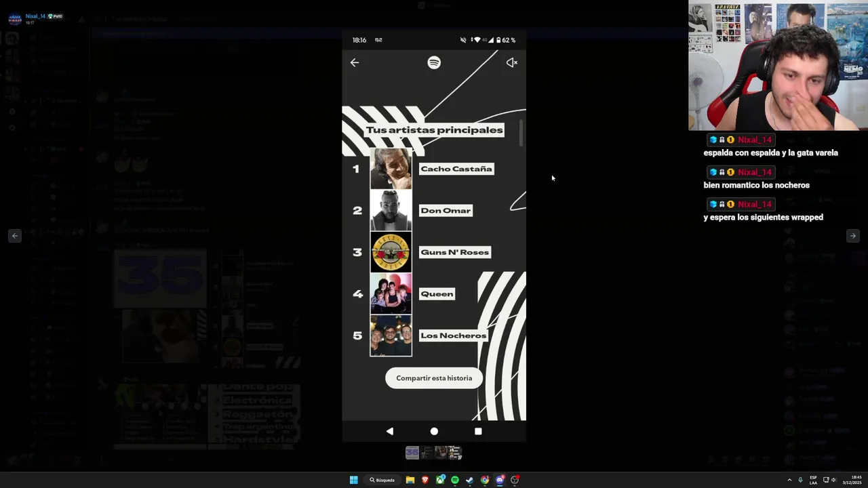Click the Guns N' Roses name label
868x488 pixels.
click(x=454, y=252)
